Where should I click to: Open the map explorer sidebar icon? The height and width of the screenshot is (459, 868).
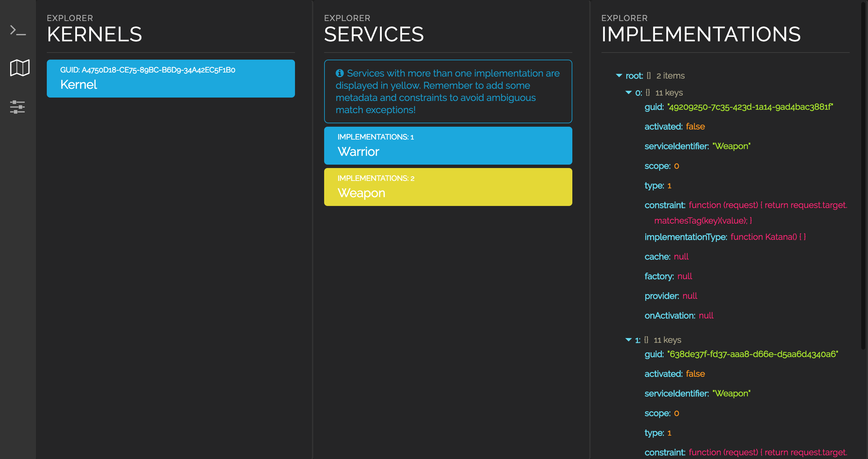coord(20,68)
